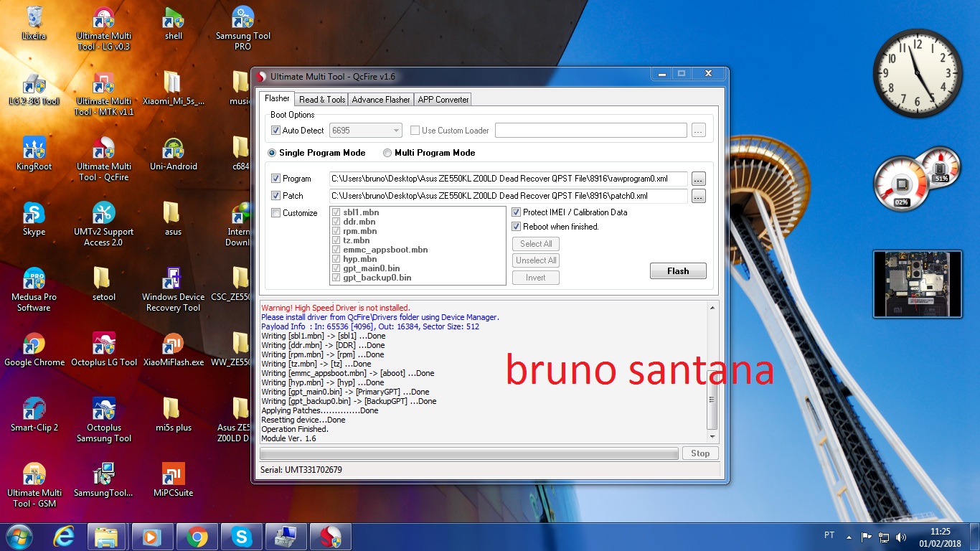Switch to the Flasher tab
Screen dimensions: 980x551
[x=277, y=98]
